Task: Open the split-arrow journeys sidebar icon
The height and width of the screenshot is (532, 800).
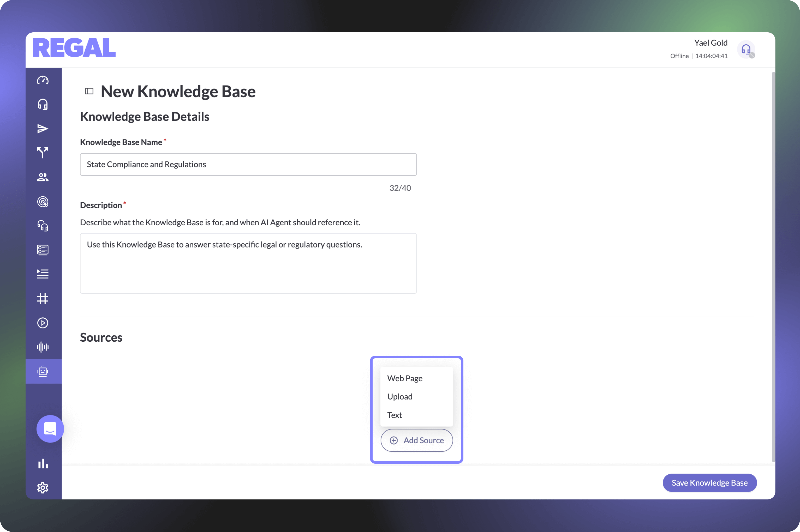Action: (43, 153)
